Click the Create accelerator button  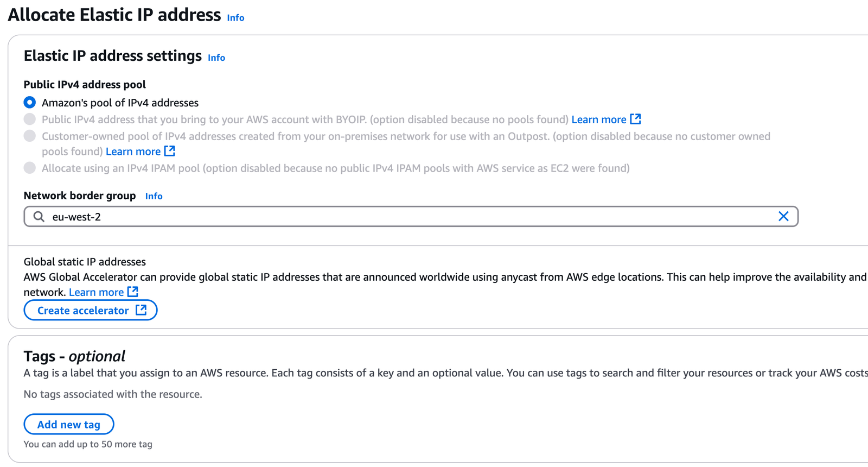click(x=82, y=310)
